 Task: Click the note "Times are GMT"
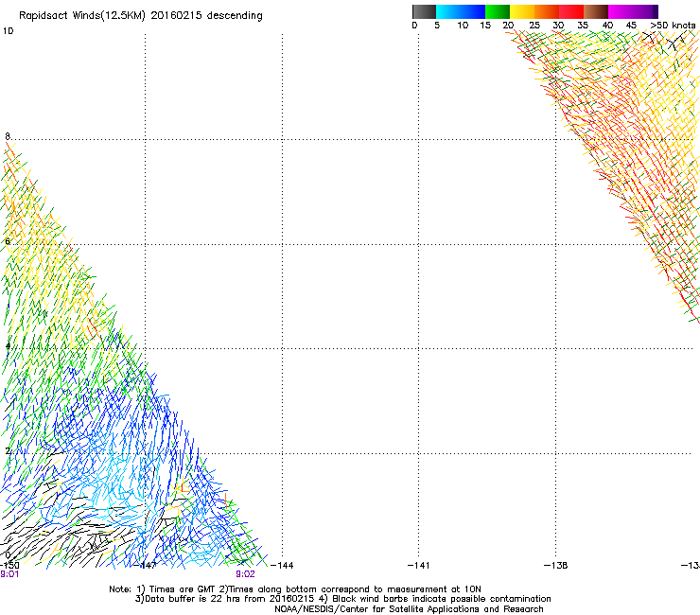point(183,589)
